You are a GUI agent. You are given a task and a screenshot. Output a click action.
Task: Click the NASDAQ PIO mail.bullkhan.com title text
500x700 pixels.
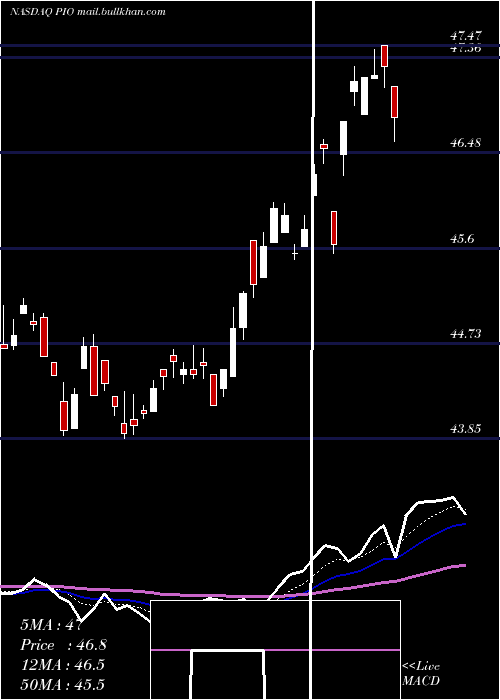coord(88,12)
